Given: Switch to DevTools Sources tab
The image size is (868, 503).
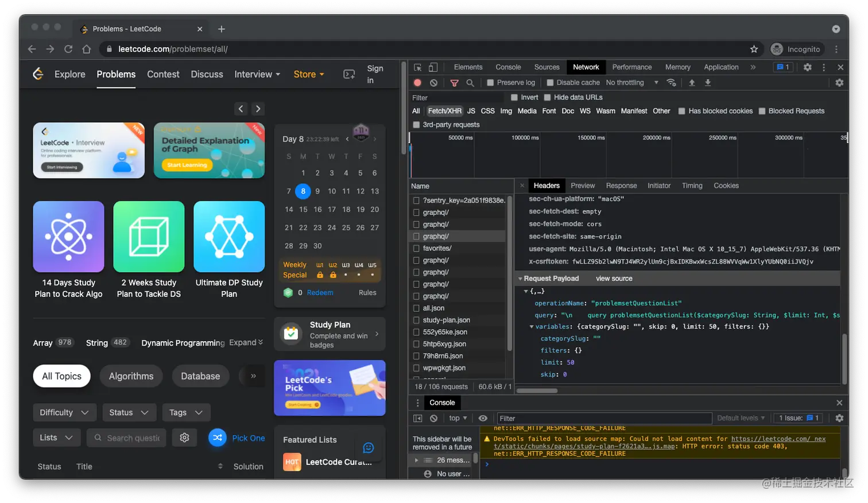Looking at the screenshot, I should click(x=547, y=67).
